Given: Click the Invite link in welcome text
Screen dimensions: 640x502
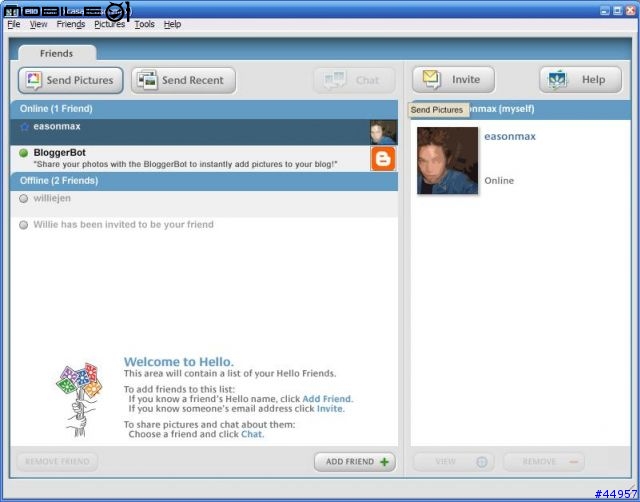Looking at the screenshot, I should 330,409.
